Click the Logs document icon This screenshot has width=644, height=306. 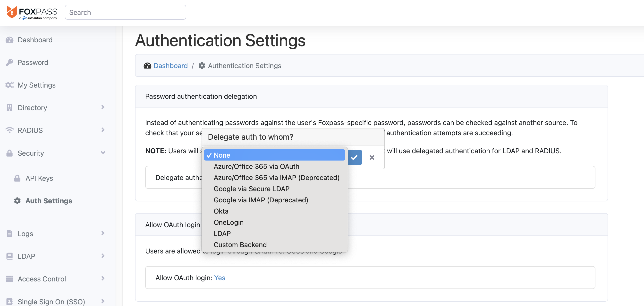[x=9, y=234]
